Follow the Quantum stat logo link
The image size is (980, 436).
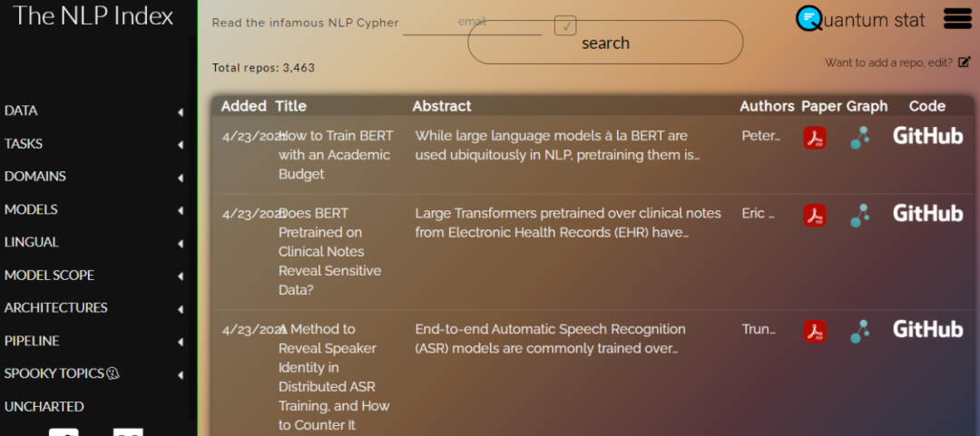860,19
